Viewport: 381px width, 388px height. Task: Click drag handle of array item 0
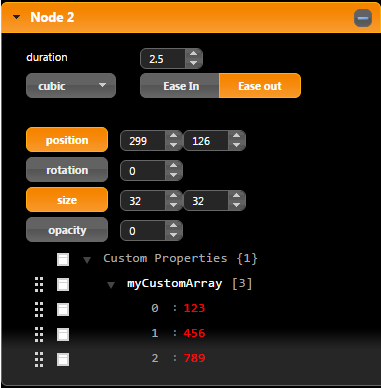click(x=39, y=309)
